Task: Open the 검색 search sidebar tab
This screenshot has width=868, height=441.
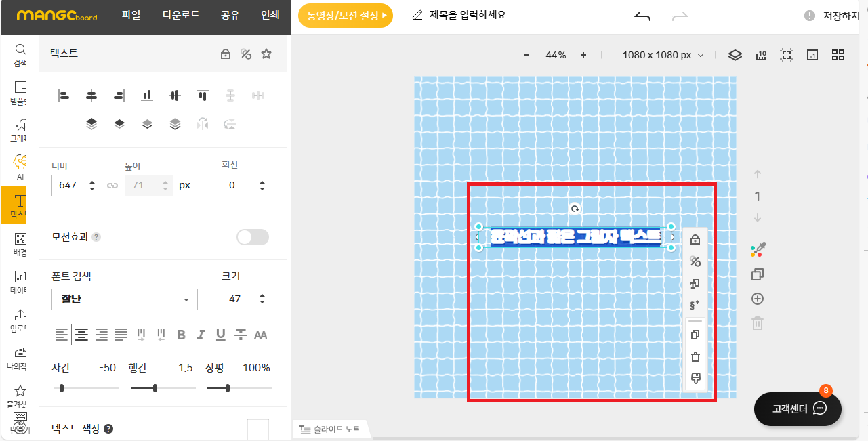Action: point(20,56)
